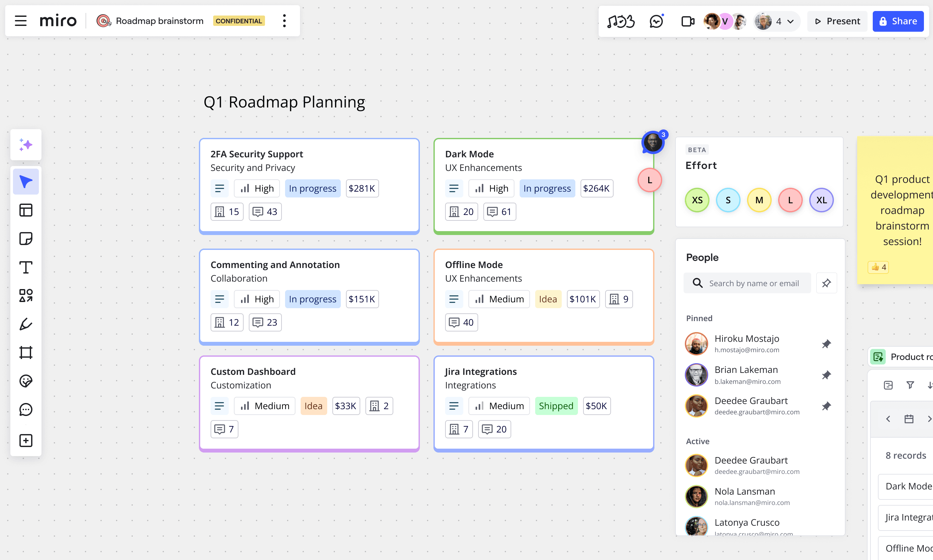Open Miro AI sparkle tool
The image size is (933, 560).
26,145
